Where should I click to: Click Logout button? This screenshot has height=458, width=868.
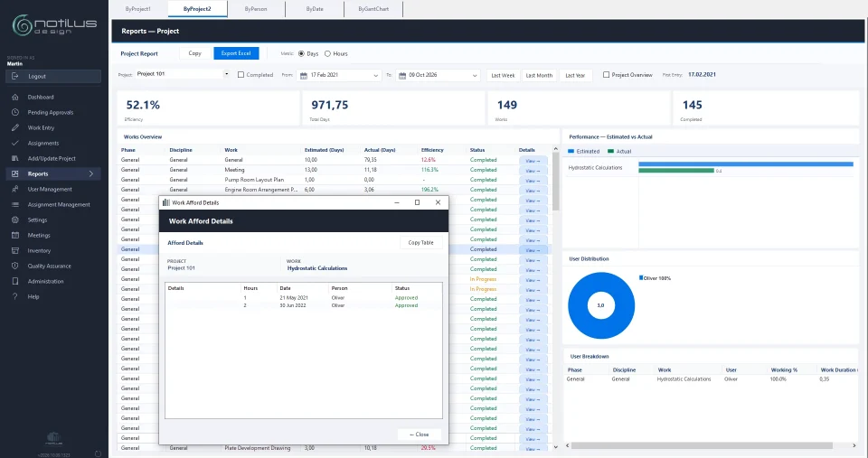[x=53, y=76]
